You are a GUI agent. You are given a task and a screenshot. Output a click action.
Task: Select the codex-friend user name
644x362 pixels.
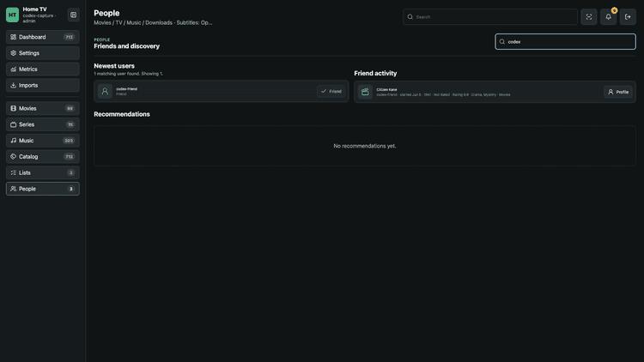click(x=126, y=88)
